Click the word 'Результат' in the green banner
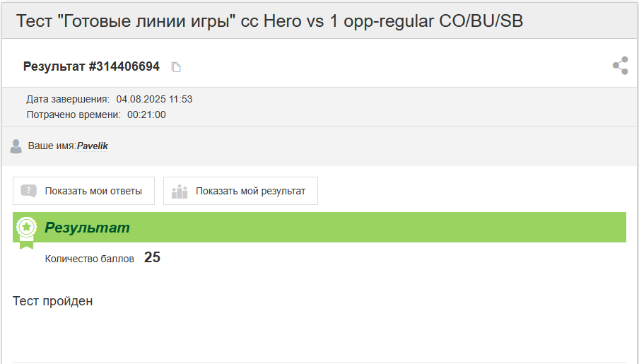639x364 pixels. point(87,228)
